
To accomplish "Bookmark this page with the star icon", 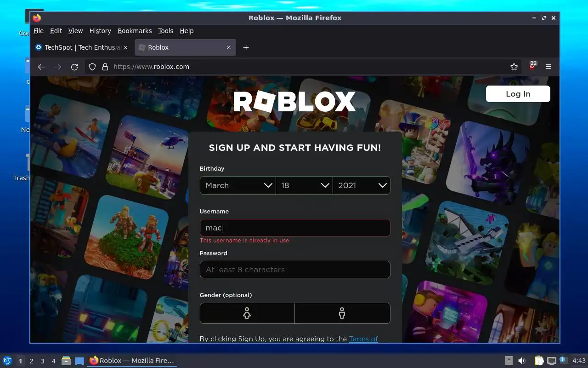I will [x=514, y=67].
